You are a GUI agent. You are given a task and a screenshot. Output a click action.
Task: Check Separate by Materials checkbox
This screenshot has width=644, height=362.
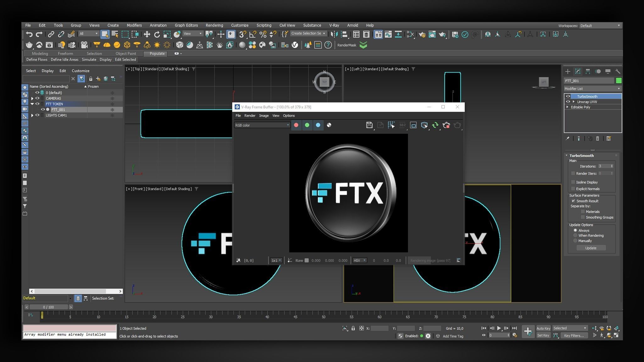(583, 211)
